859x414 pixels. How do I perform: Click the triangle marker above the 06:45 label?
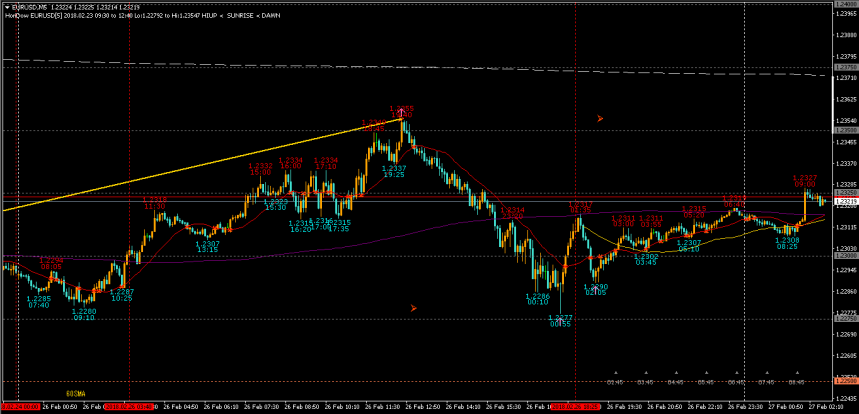[737, 373]
